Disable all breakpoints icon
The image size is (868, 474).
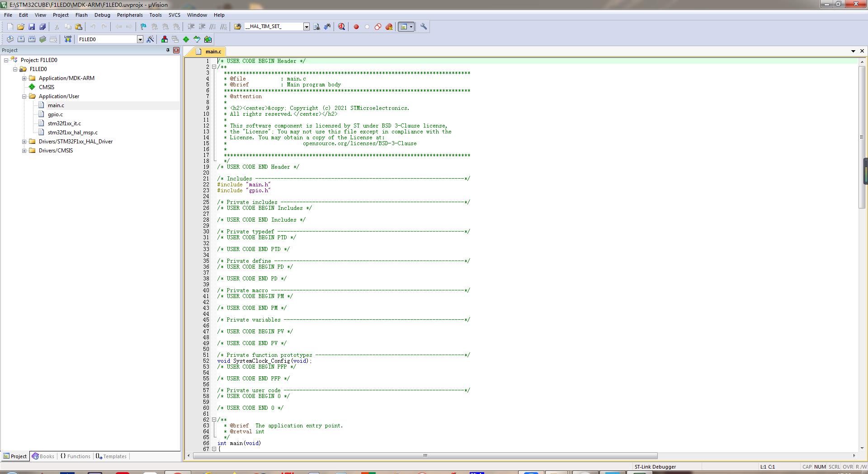(x=378, y=27)
